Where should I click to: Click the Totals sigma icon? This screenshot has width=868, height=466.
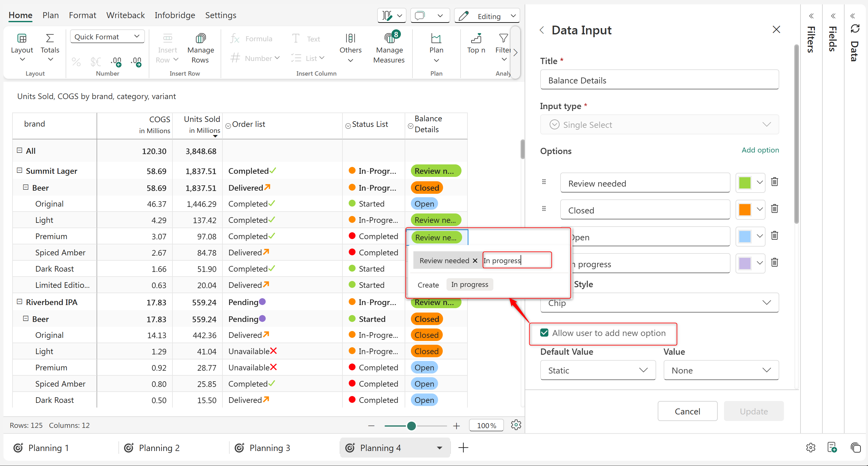pos(50,38)
